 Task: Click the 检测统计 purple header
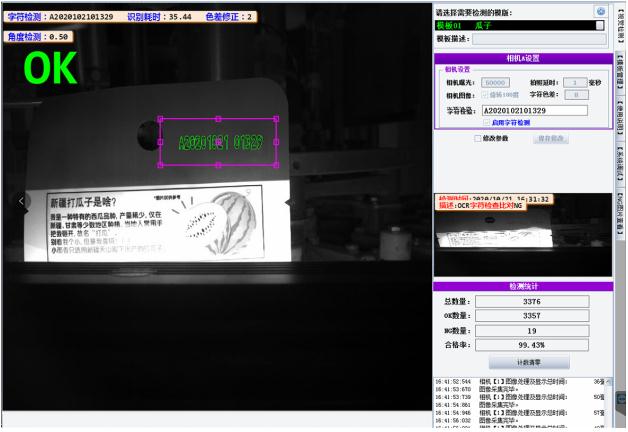[x=523, y=287]
